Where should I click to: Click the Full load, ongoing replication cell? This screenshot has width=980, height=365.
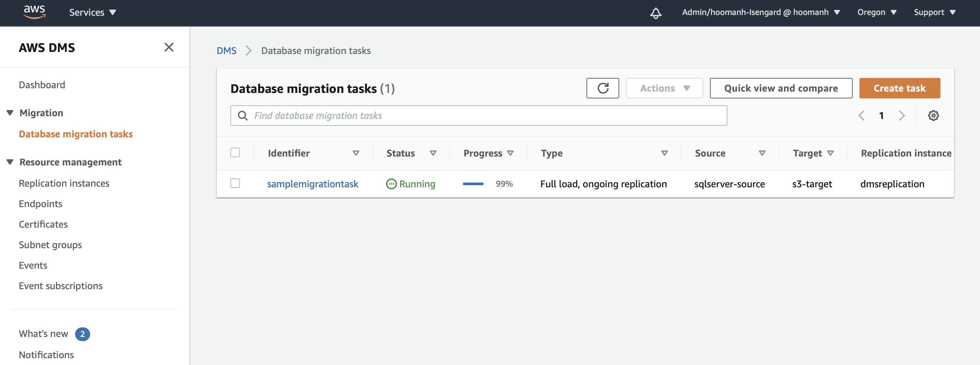(603, 184)
